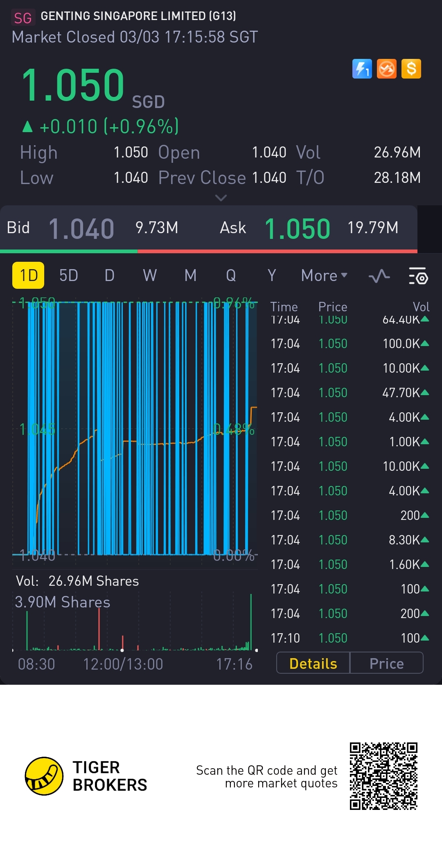
Task: Tap the orange crossed-out chart icon
Action: coord(386,69)
